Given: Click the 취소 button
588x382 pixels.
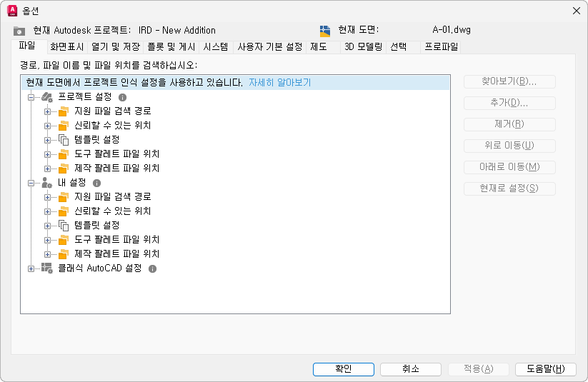Looking at the screenshot, I should click(x=411, y=369).
